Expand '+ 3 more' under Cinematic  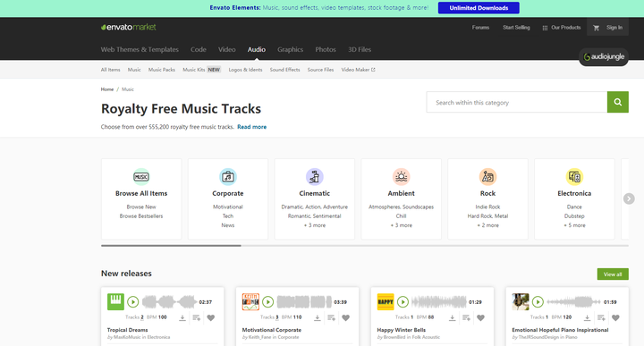coord(315,225)
